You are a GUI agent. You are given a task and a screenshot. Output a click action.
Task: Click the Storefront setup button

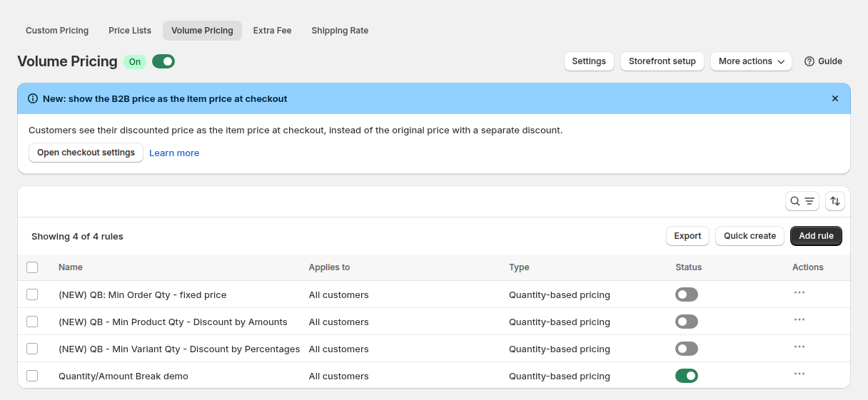click(x=662, y=61)
